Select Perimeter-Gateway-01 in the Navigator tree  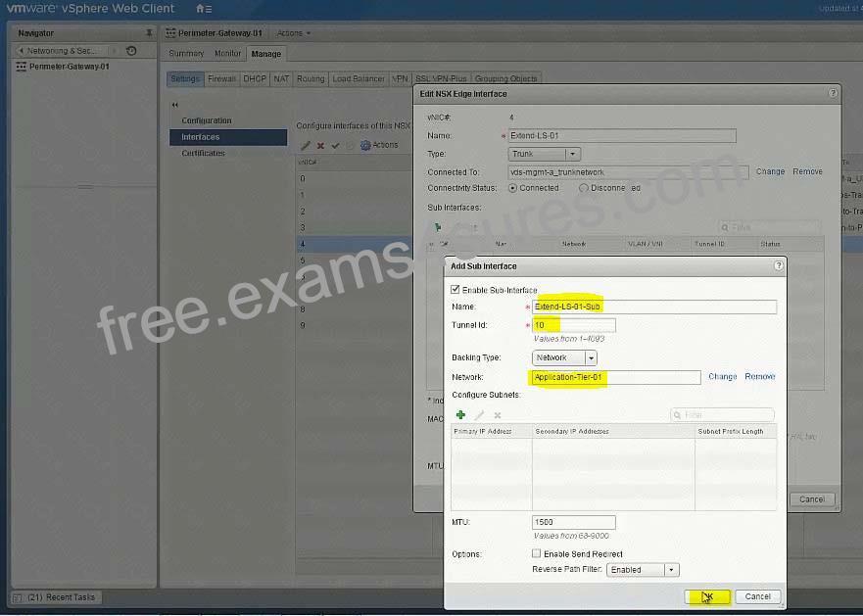coord(70,67)
